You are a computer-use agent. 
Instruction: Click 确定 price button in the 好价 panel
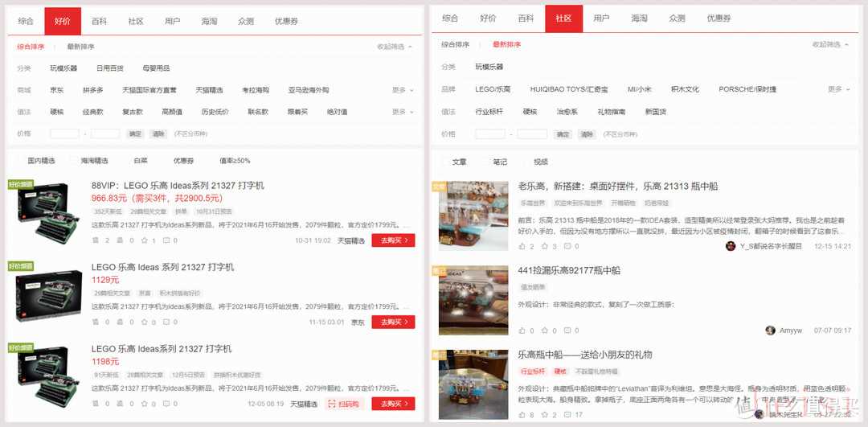point(134,133)
